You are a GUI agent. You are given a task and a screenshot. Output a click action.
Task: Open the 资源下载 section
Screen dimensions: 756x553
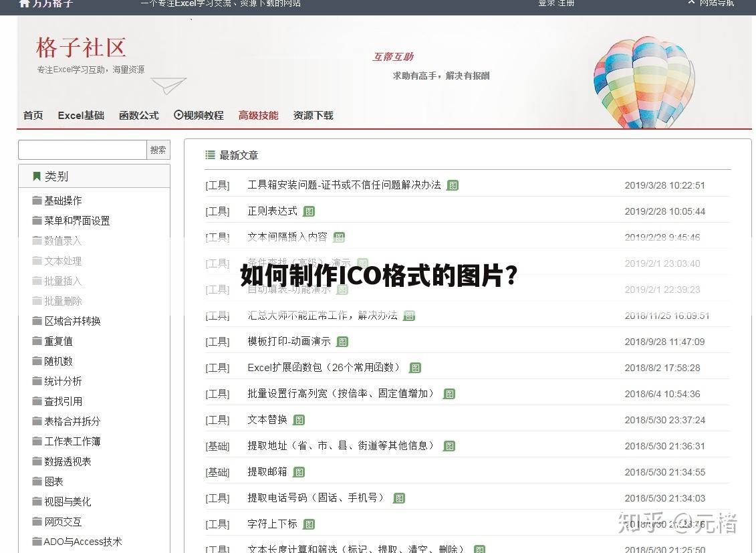[312, 115]
